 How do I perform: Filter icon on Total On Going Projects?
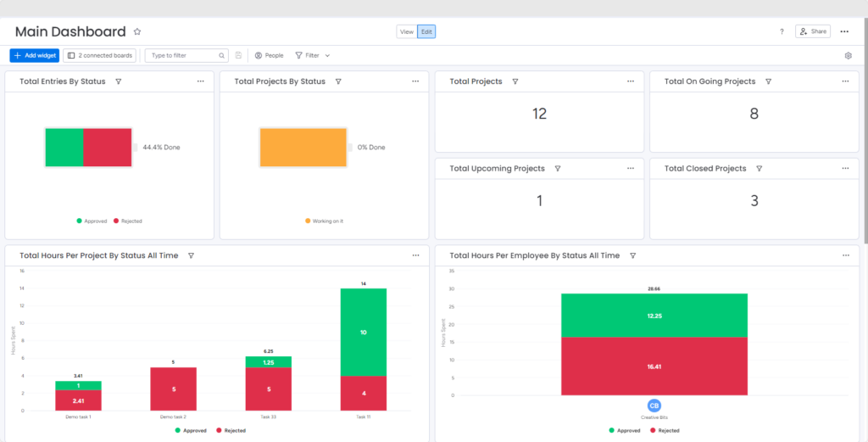[x=768, y=81]
